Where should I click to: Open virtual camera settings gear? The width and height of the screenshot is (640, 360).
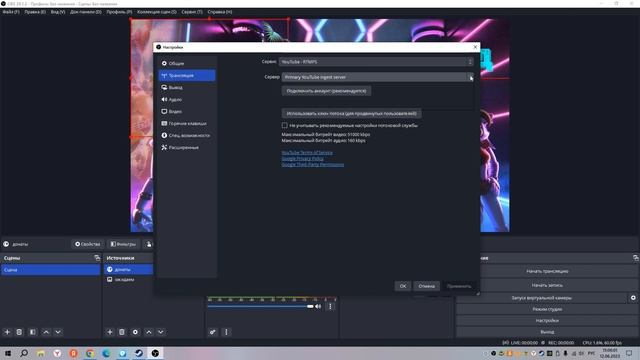pos(633,298)
